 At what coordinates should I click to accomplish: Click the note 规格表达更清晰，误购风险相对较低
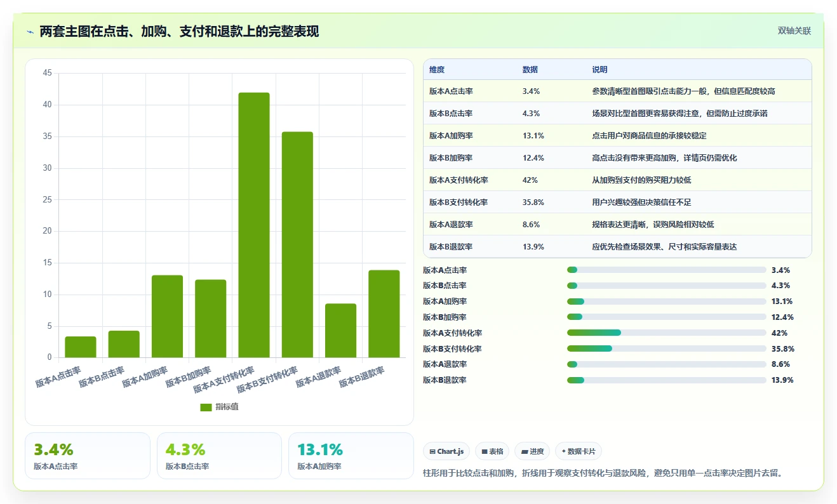click(x=653, y=225)
